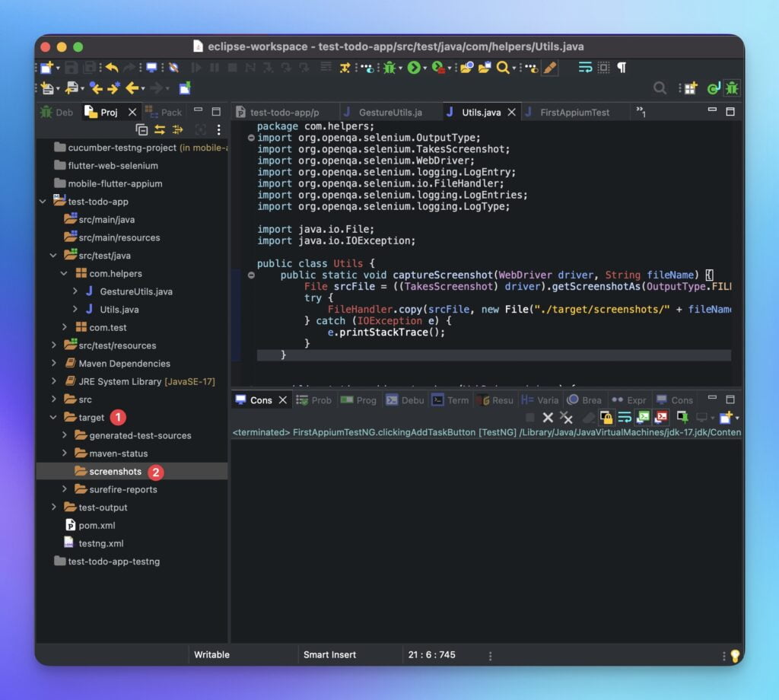Select testng.xml in the project tree

(101, 543)
